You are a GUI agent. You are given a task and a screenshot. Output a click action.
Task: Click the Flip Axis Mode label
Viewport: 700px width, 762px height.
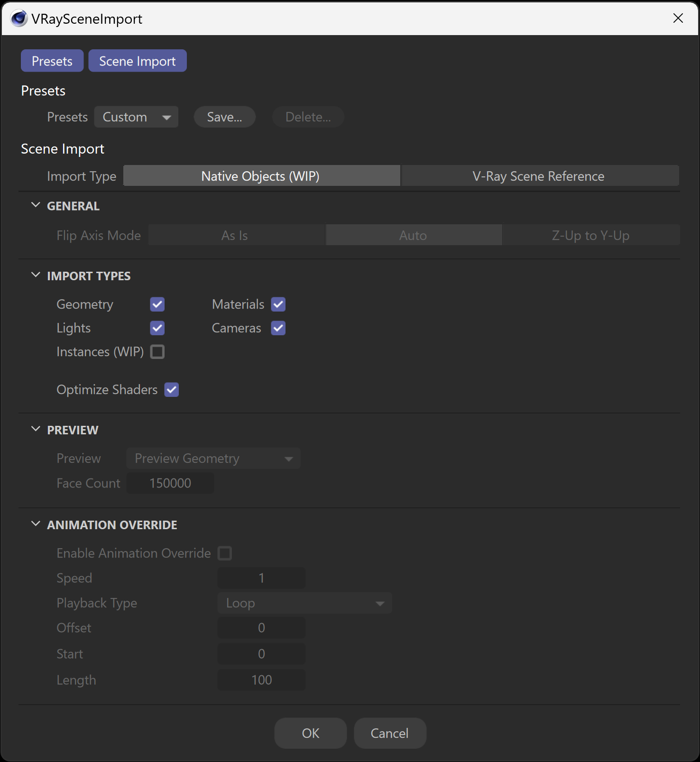(x=99, y=236)
